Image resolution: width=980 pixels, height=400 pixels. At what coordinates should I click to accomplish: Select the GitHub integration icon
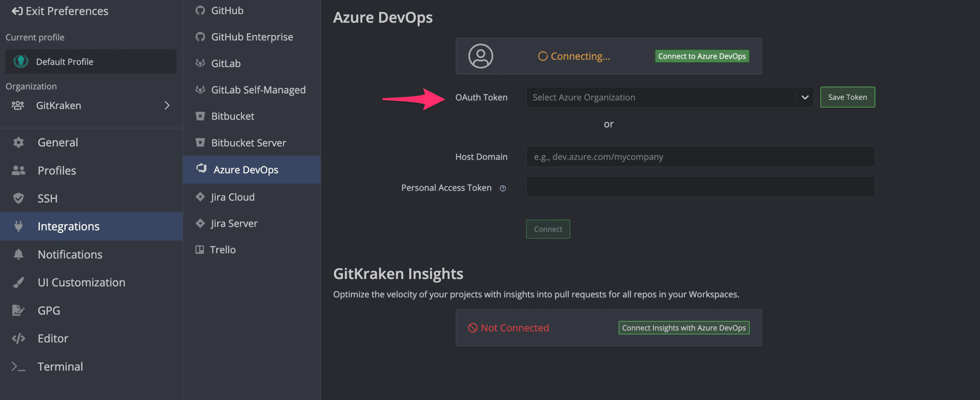[200, 10]
